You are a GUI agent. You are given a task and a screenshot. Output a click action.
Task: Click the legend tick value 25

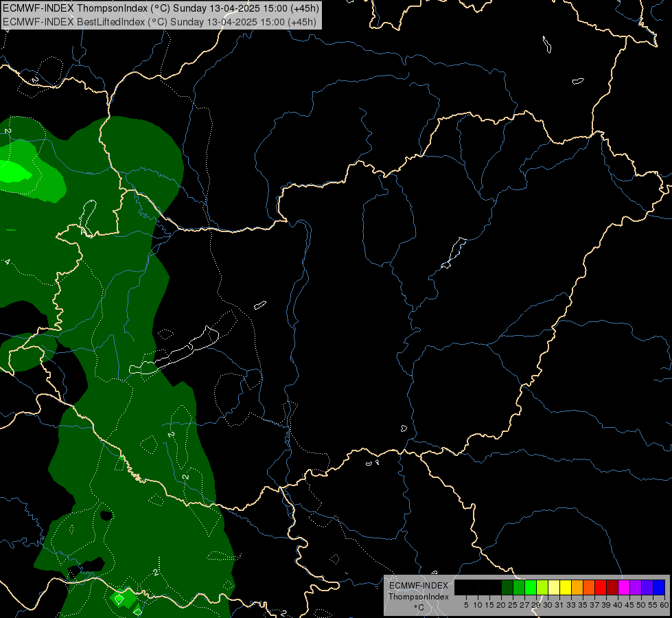pos(513,605)
